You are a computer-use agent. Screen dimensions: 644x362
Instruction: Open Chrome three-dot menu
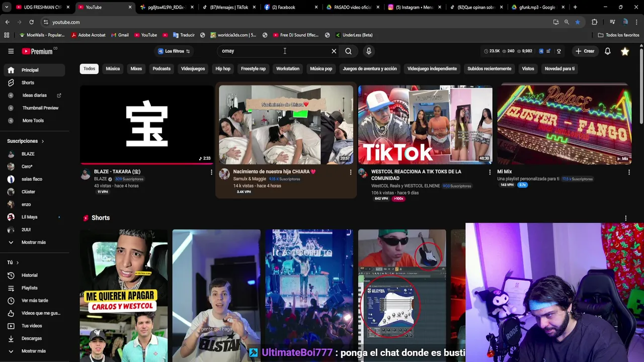point(637,22)
